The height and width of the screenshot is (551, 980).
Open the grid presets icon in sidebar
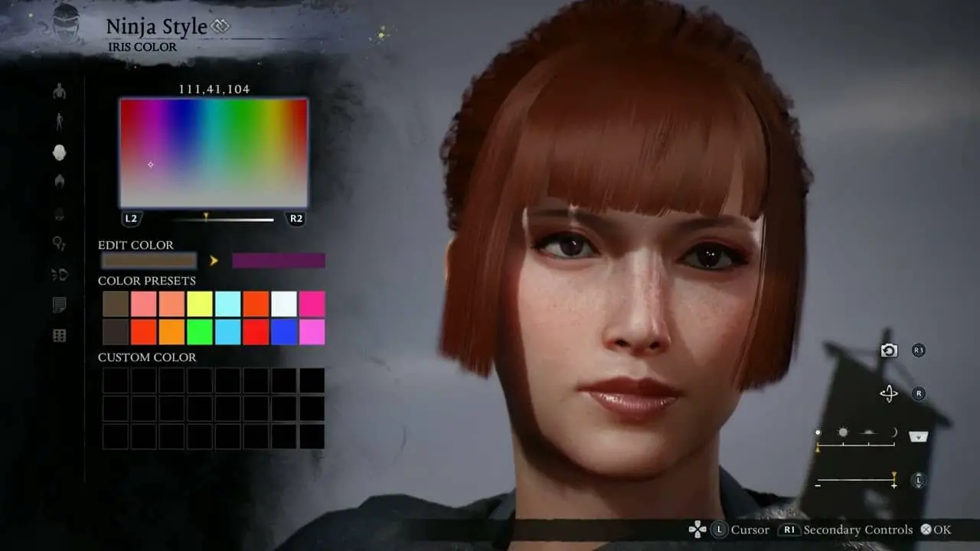point(59,336)
